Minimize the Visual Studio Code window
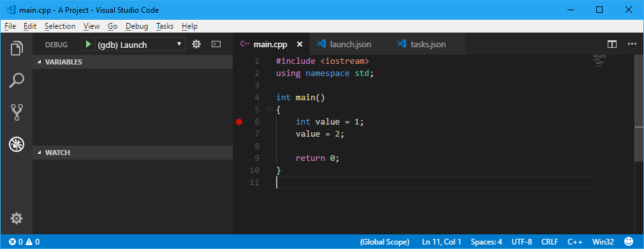Screen dimensions: 644x249 pyautogui.click(x=570, y=10)
